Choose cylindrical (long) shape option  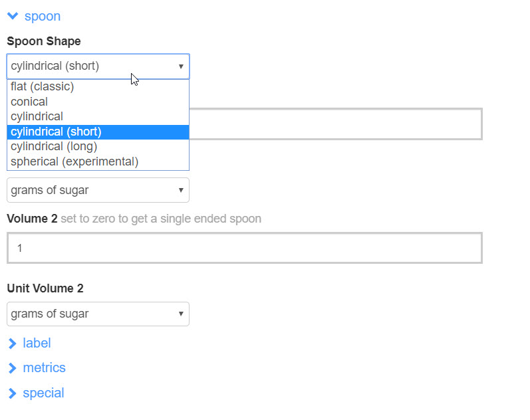pyautogui.click(x=54, y=146)
